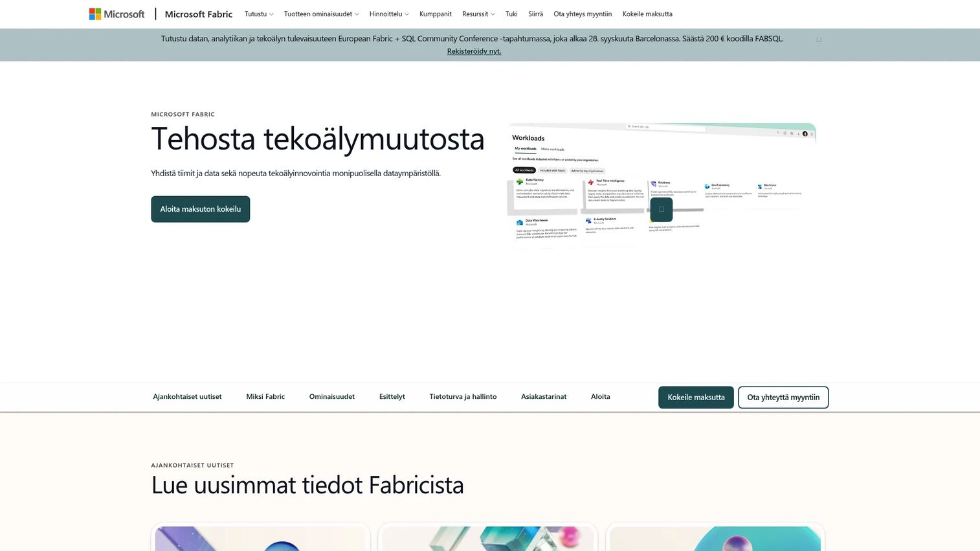Dismiss the conference announcement banner
The height and width of the screenshot is (551, 980).
pos(819,39)
